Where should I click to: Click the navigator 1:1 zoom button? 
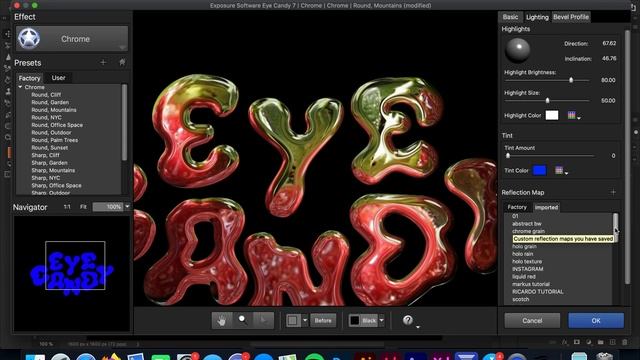(67, 207)
